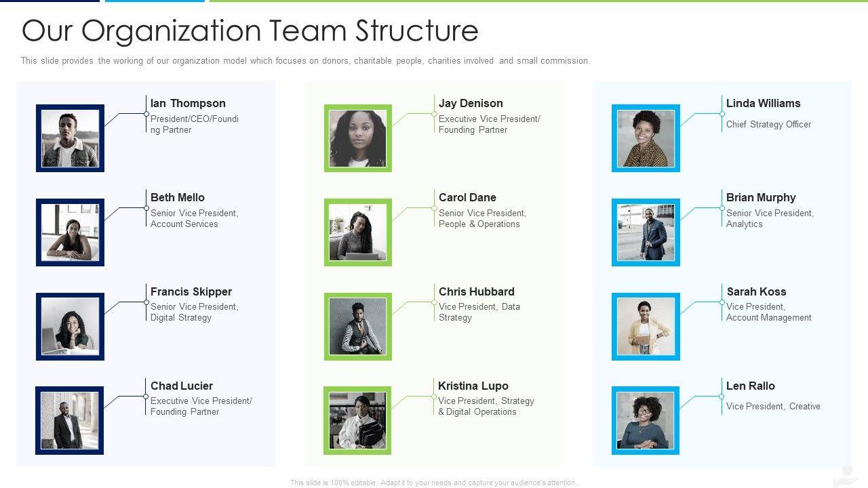
Task: Click Beth Mello's portrait photo
Action: 70,232
